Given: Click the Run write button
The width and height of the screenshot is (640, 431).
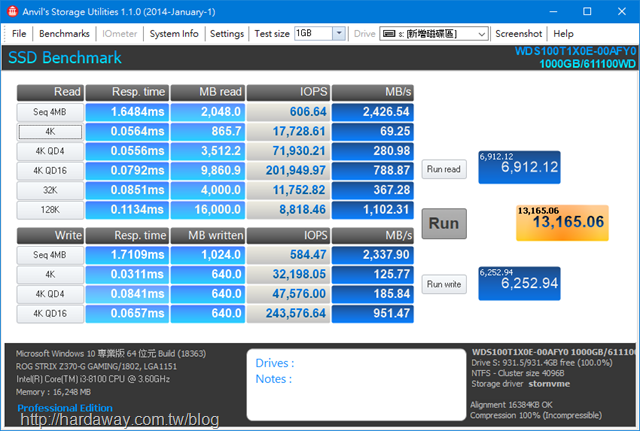Looking at the screenshot, I should [x=444, y=284].
